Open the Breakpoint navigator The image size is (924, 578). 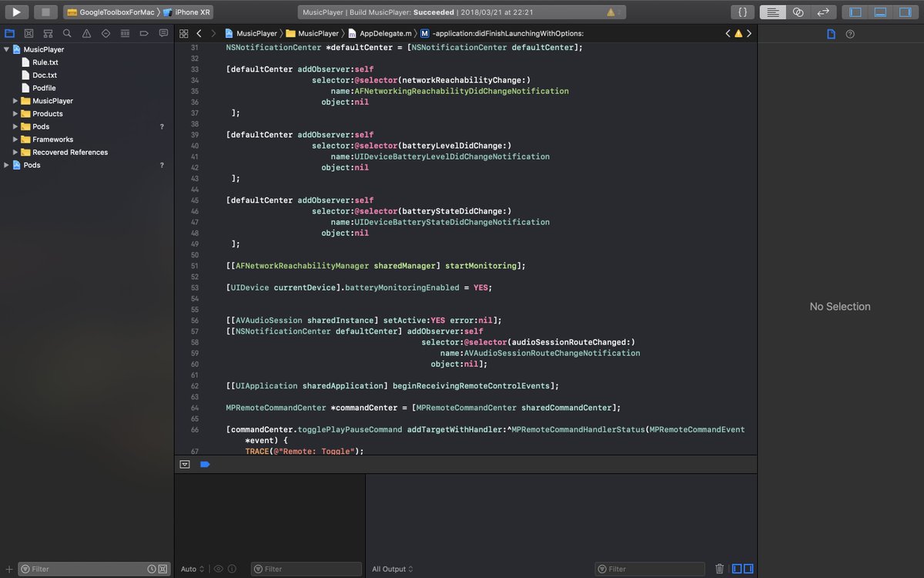click(x=143, y=33)
